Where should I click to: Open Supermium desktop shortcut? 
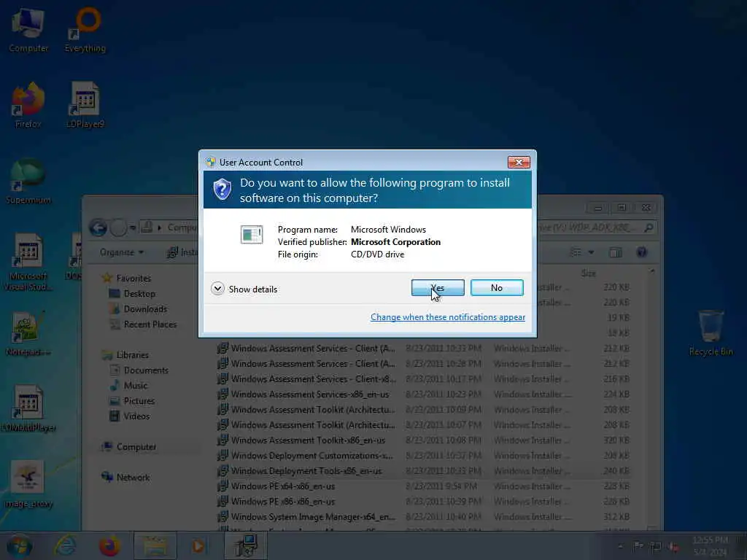pyautogui.click(x=28, y=182)
